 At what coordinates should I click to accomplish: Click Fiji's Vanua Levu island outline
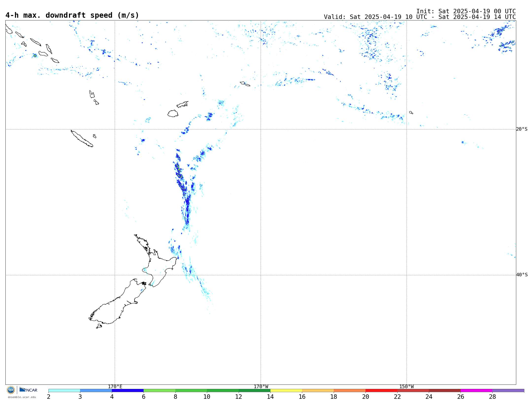pos(183,104)
